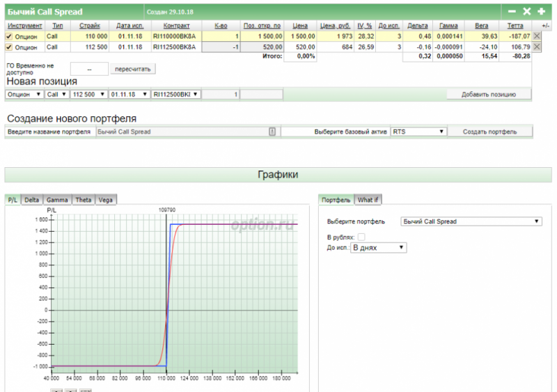Viewport: 557px width, 392px height.
Task: Click the X icon in portfolio header
Action: [526, 12]
